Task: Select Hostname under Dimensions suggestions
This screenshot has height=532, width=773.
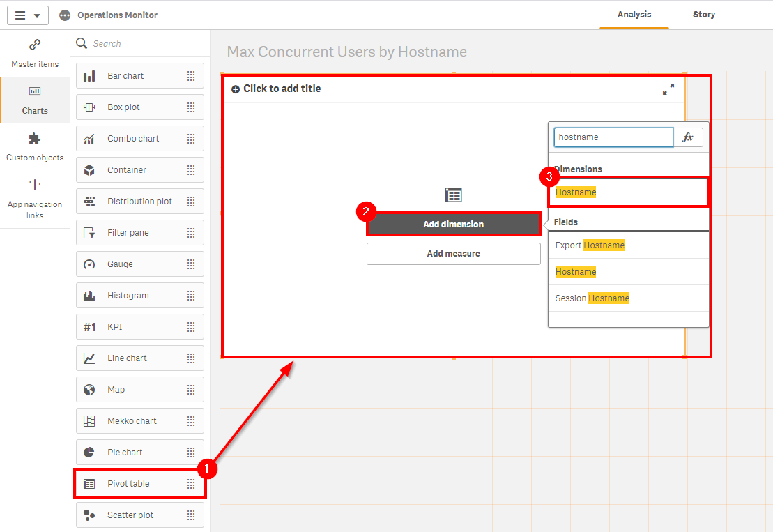Action: tap(575, 191)
